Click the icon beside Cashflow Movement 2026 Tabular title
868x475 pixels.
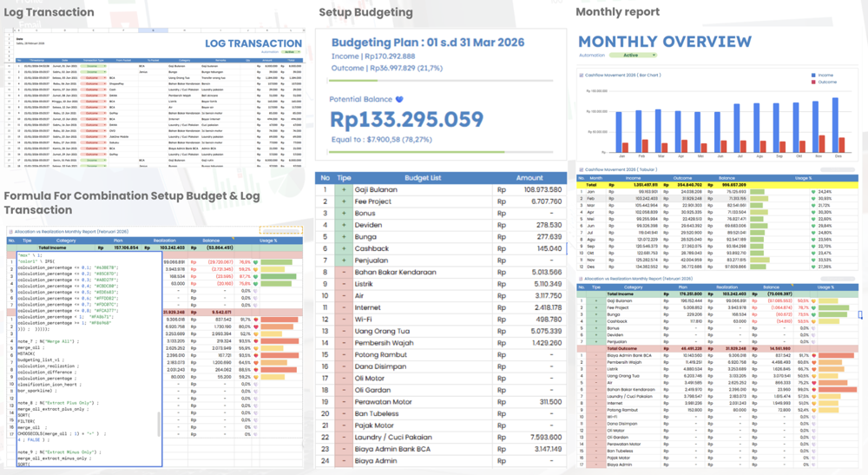coord(582,170)
